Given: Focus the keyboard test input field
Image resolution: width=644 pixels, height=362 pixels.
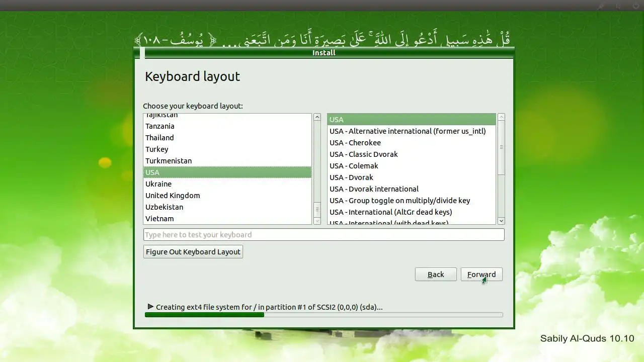Looking at the screenshot, I should click(324, 235).
